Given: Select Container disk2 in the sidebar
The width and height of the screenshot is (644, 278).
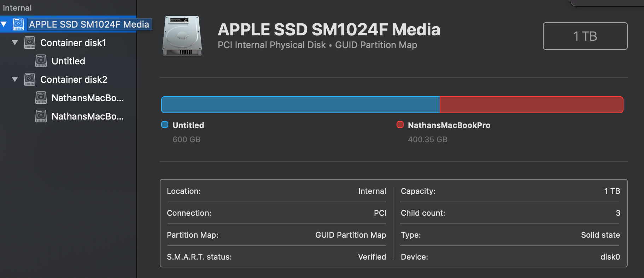Looking at the screenshot, I should click(x=74, y=80).
